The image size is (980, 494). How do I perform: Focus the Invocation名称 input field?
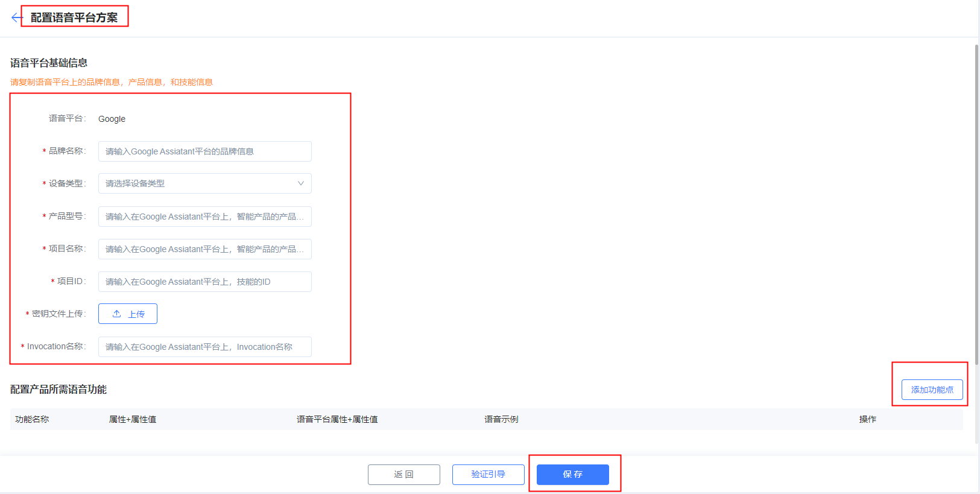[x=205, y=347]
